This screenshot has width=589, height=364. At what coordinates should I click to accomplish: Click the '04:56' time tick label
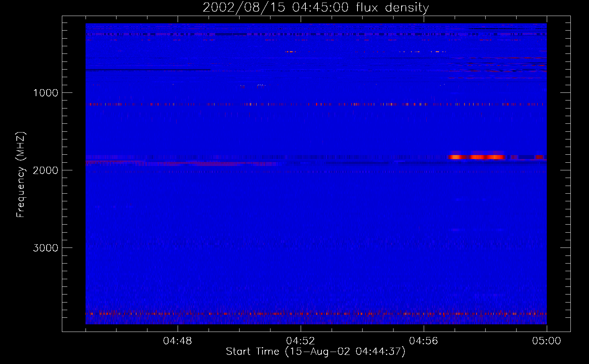click(424, 341)
